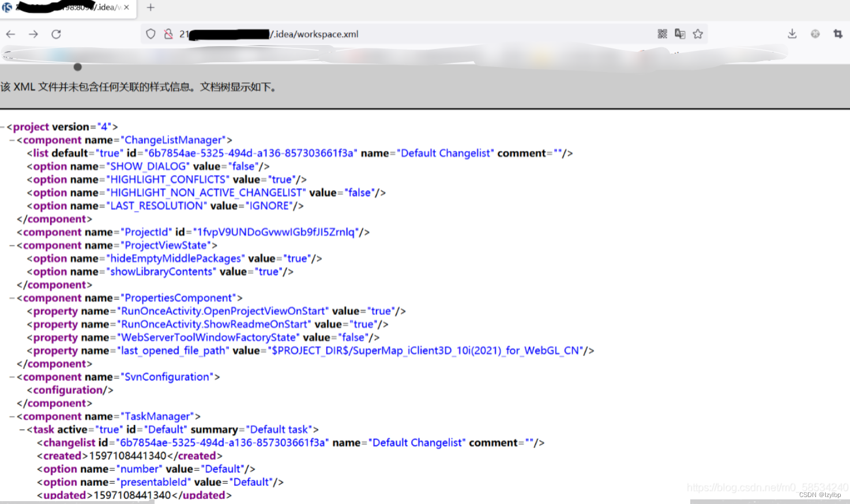The image size is (850, 504).
Task: Click the back navigation arrow
Action: 10,34
